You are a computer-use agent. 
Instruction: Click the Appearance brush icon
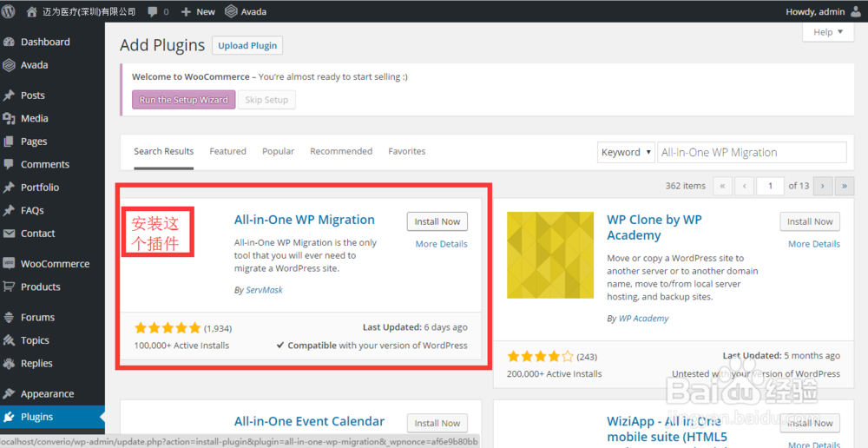[9, 394]
